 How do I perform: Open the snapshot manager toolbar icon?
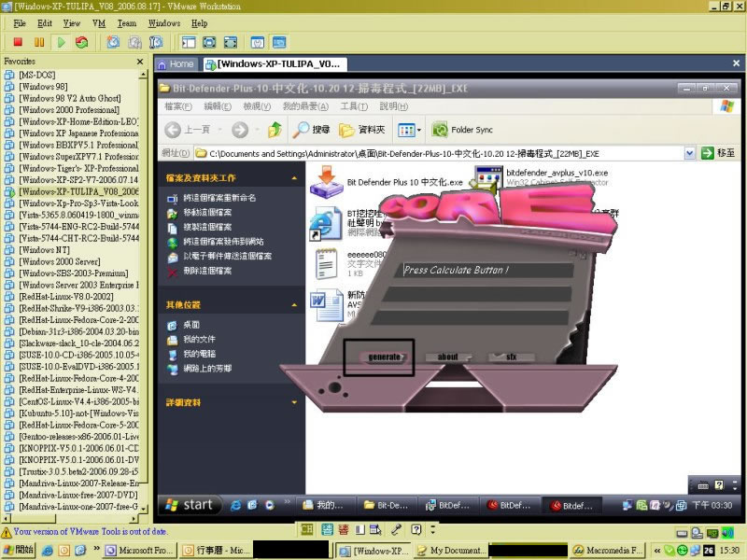(156, 42)
